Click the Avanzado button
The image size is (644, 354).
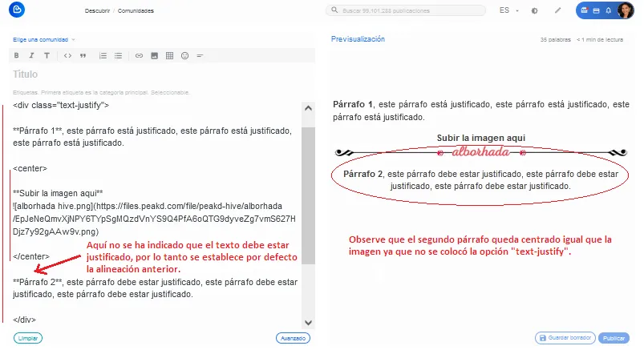293,338
